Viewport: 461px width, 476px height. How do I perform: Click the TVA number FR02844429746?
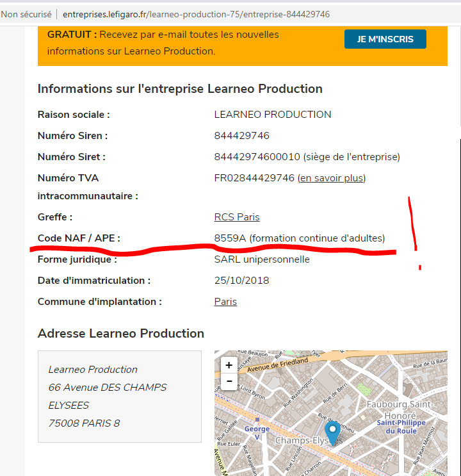click(254, 177)
